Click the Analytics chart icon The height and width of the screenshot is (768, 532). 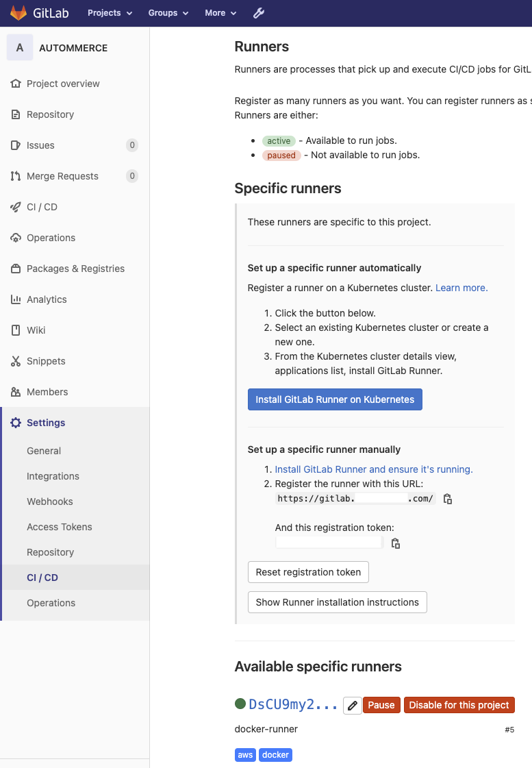pos(16,300)
